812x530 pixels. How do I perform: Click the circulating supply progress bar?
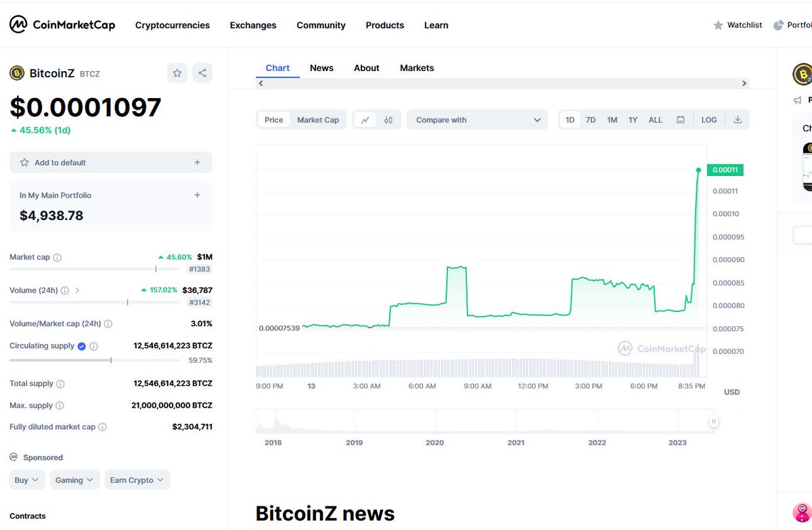pyautogui.click(x=94, y=360)
